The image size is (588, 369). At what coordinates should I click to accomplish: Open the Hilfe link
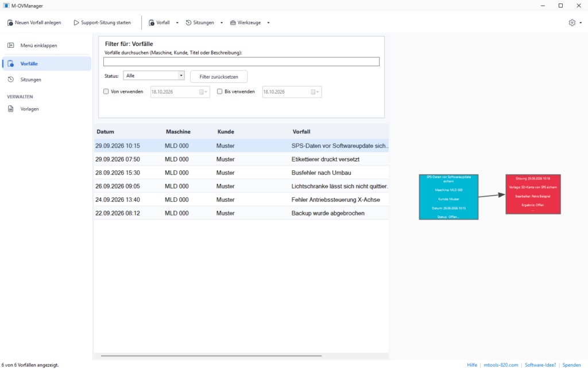coord(472,365)
